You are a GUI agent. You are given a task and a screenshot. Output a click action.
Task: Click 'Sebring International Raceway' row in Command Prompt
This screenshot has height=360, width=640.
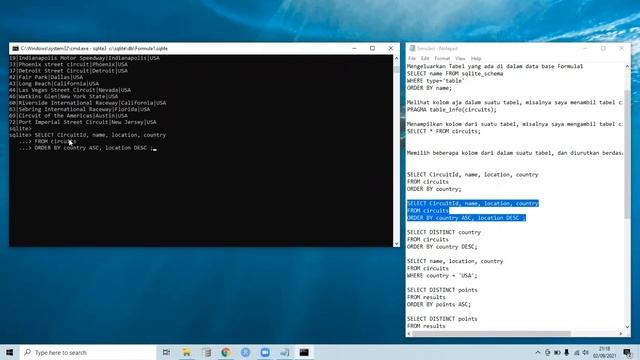click(x=80, y=109)
